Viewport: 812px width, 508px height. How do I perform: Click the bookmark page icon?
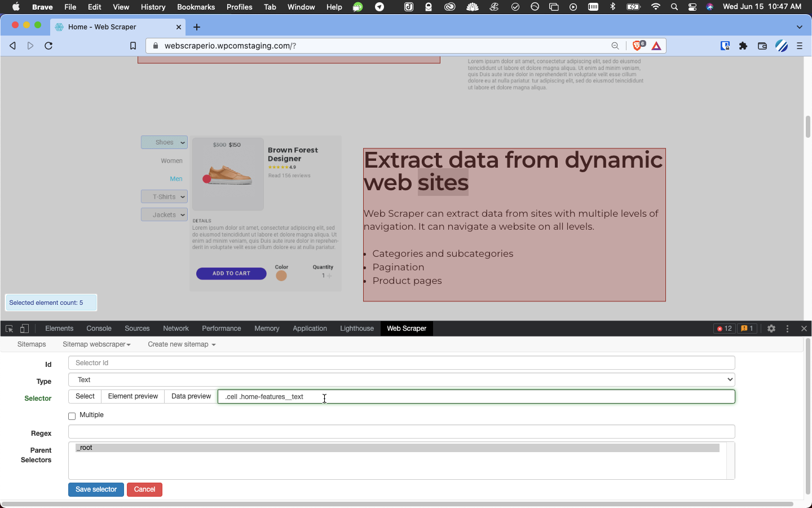coord(133,46)
